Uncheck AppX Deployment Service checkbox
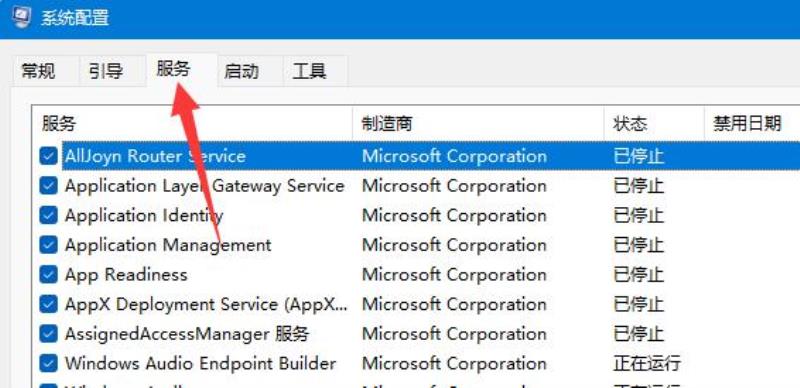This screenshot has width=800, height=388. click(x=48, y=304)
